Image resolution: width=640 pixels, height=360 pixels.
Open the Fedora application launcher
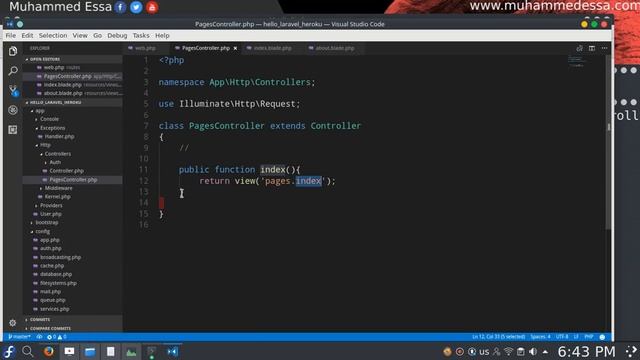[x=9, y=351]
